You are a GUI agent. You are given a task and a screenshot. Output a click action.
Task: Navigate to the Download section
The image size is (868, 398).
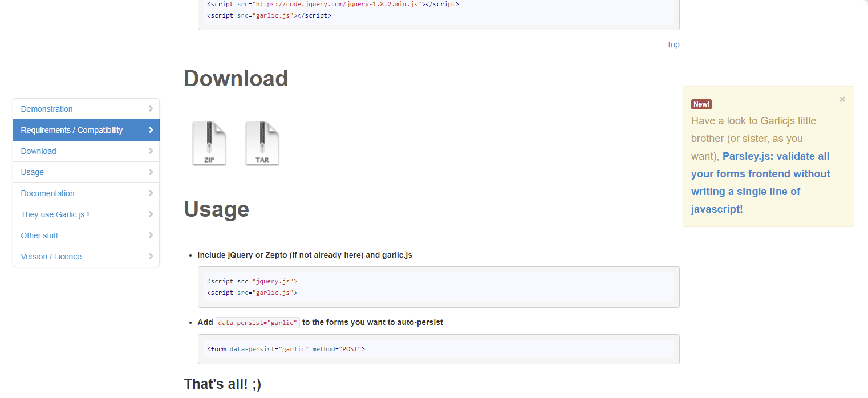[x=38, y=151]
